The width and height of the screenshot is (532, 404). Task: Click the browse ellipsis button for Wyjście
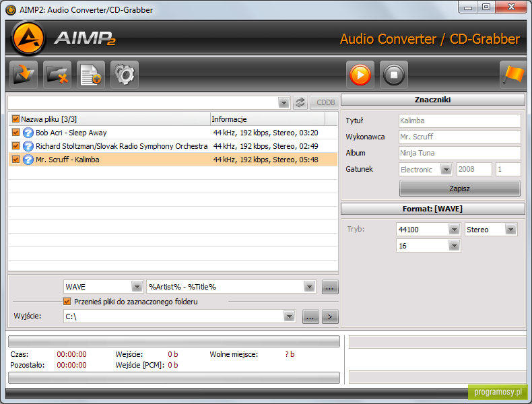(x=310, y=317)
